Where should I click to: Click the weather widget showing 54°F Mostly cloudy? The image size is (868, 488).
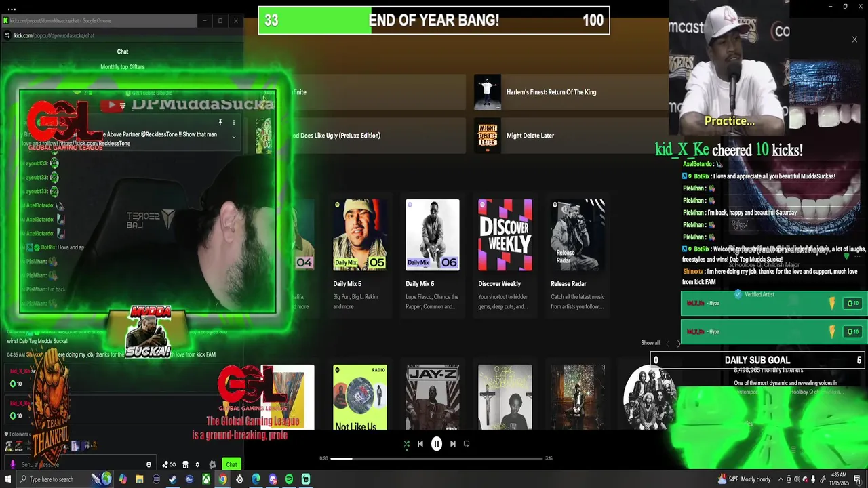[x=744, y=479]
